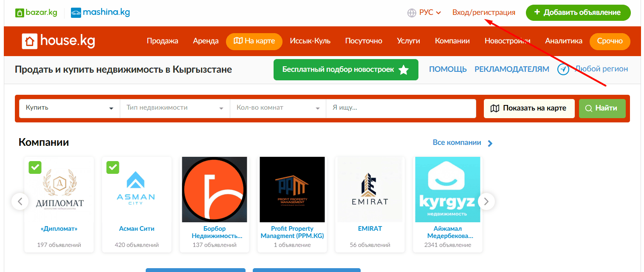Click the globe language icon

pyautogui.click(x=412, y=13)
